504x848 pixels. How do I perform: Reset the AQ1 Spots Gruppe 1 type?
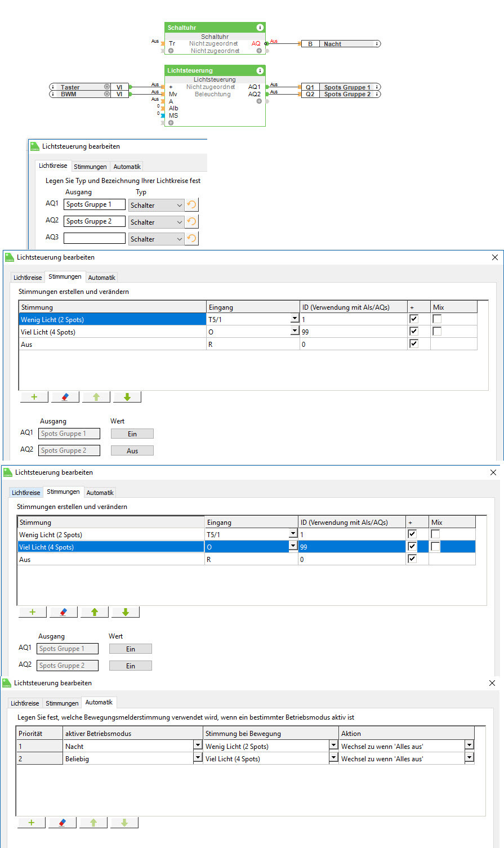191,205
